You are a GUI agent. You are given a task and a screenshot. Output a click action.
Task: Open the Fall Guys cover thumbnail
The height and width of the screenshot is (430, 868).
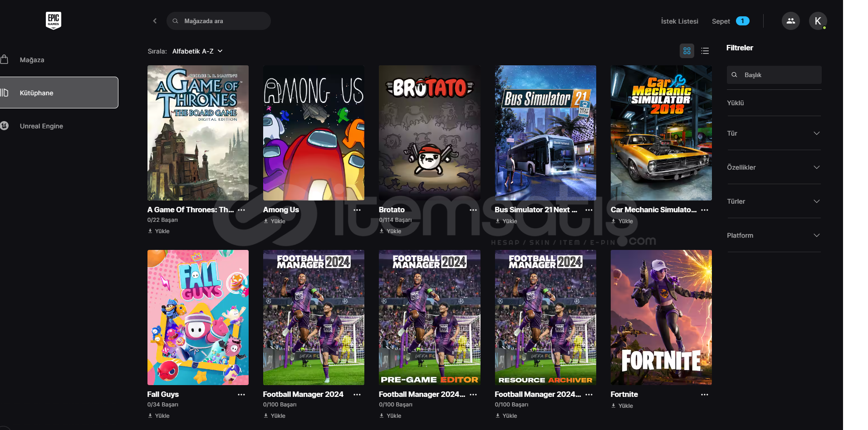click(x=198, y=318)
